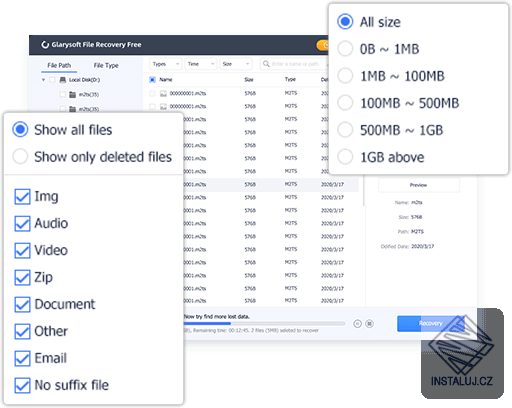Toggle the Audio checkbox

[x=22, y=224]
